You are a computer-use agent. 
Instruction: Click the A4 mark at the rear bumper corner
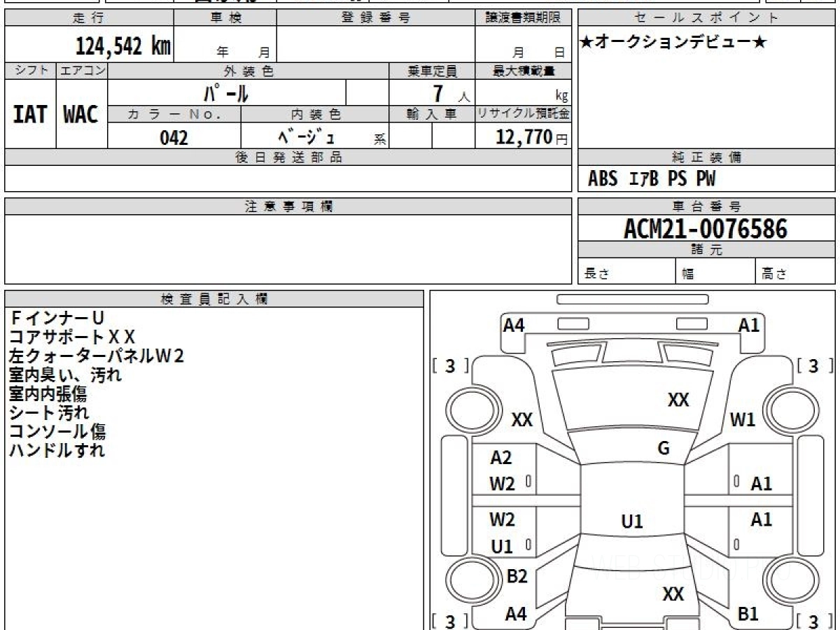point(516,614)
